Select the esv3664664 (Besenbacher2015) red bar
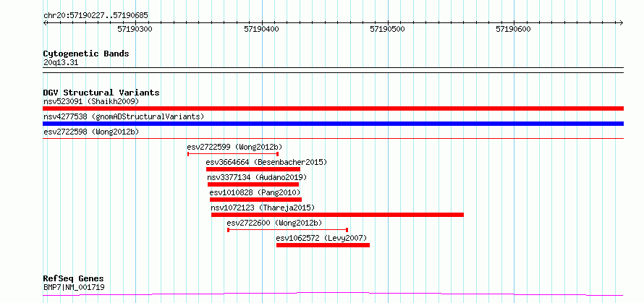This screenshot has height=303, width=644. (x=253, y=169)
